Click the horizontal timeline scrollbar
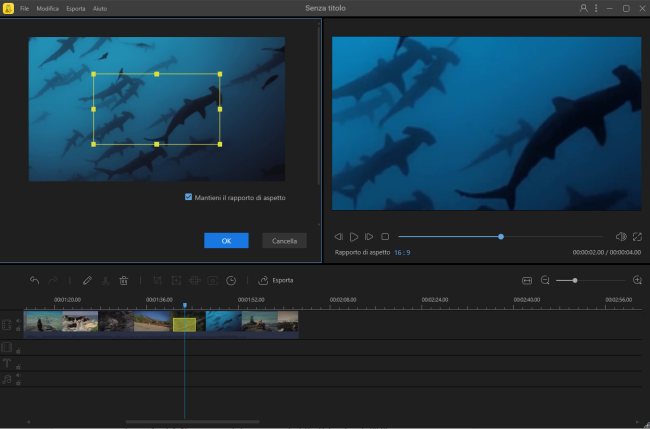Image resolution: width=650 pixels, height=429 pixels. pos(192,422)
